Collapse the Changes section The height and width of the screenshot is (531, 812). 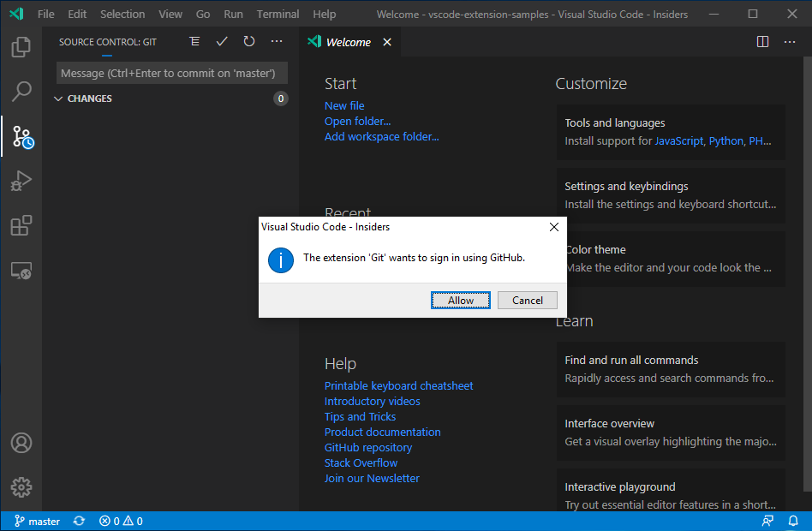pos(58,98)
